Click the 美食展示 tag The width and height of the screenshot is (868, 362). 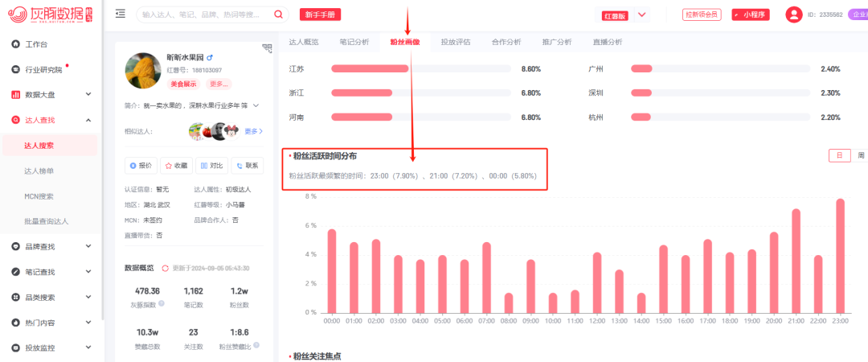point(183,84)
